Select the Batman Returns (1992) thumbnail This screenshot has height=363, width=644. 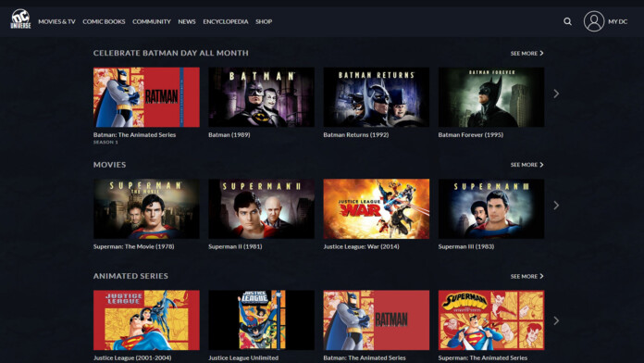(x=377, y=97)
